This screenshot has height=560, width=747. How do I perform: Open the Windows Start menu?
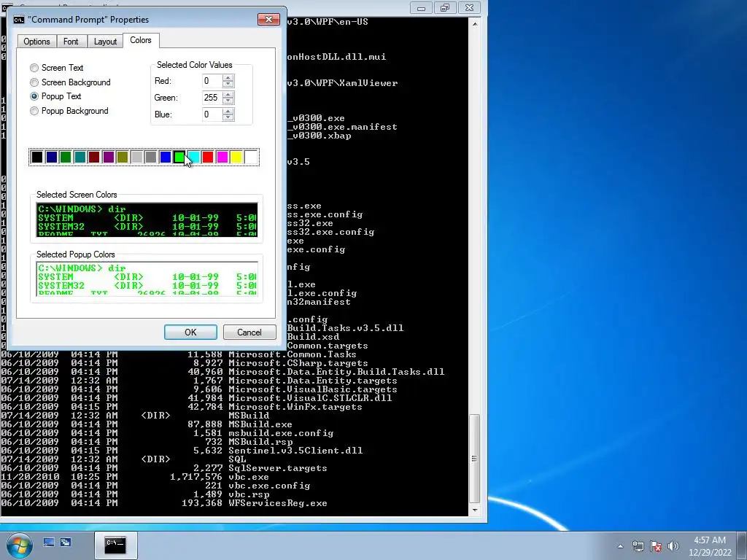[20, 545]
